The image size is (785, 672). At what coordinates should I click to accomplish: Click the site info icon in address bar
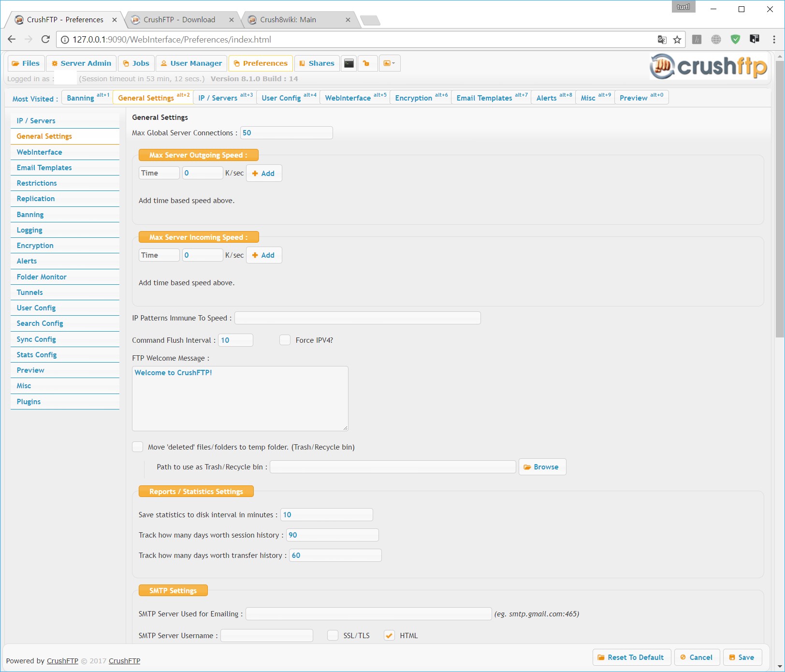tap(65, 40)
